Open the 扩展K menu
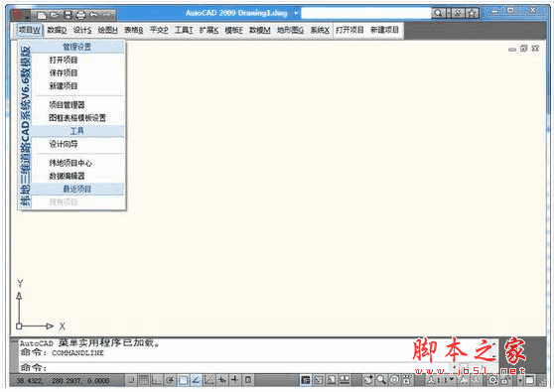The image size is (554, 392). 208,30
